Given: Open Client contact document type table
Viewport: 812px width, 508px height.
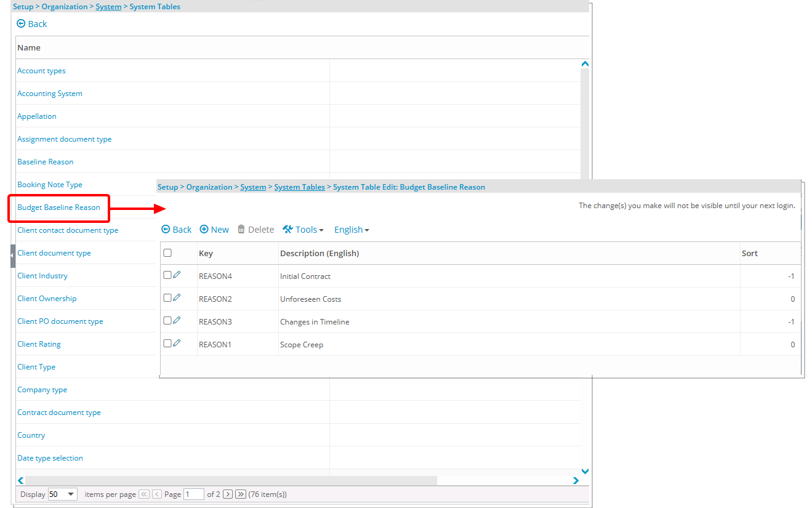Looking at the screenshot, I should pyautogui.click(x=68, y=230).
